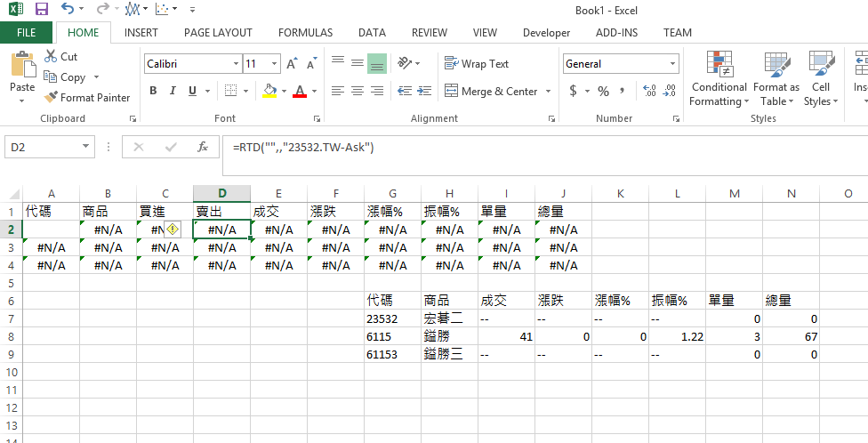Image resolution: width=868 pixels, height=443 pixels.
Task: Open Font dialog box launcher
Action: tap(317, 118)
